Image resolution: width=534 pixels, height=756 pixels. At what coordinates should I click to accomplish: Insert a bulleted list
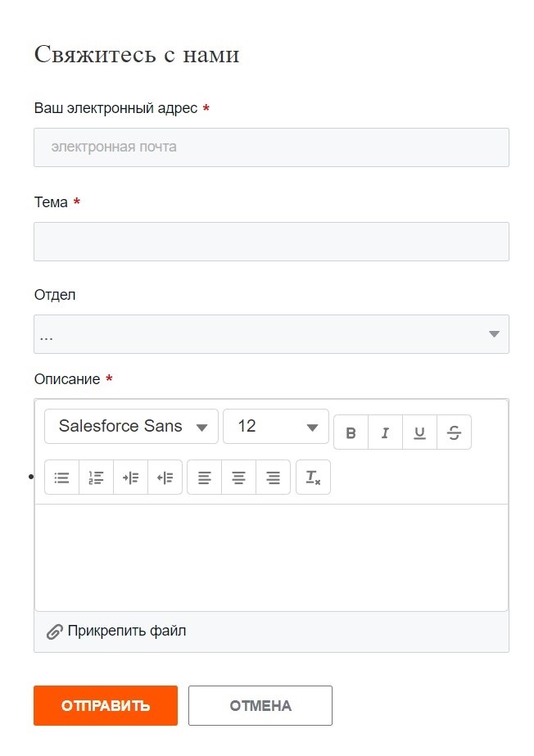point(61,478)
